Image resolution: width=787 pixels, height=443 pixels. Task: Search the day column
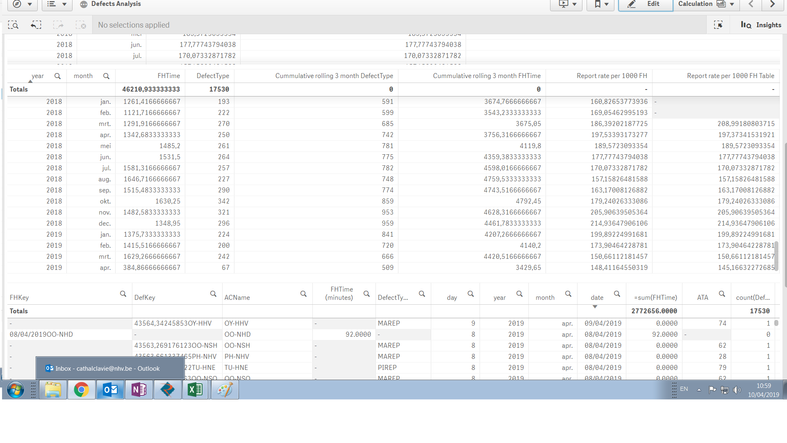[x=471, y=294]
